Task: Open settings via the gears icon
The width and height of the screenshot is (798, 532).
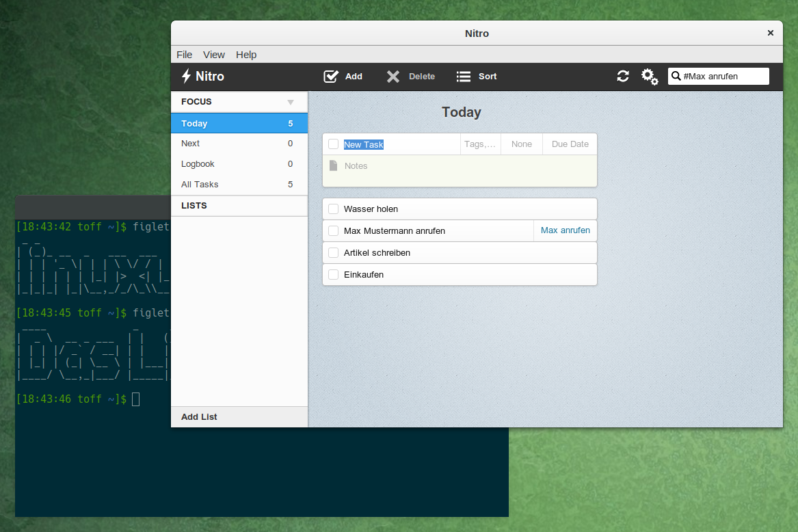Action: pos(650,77)
